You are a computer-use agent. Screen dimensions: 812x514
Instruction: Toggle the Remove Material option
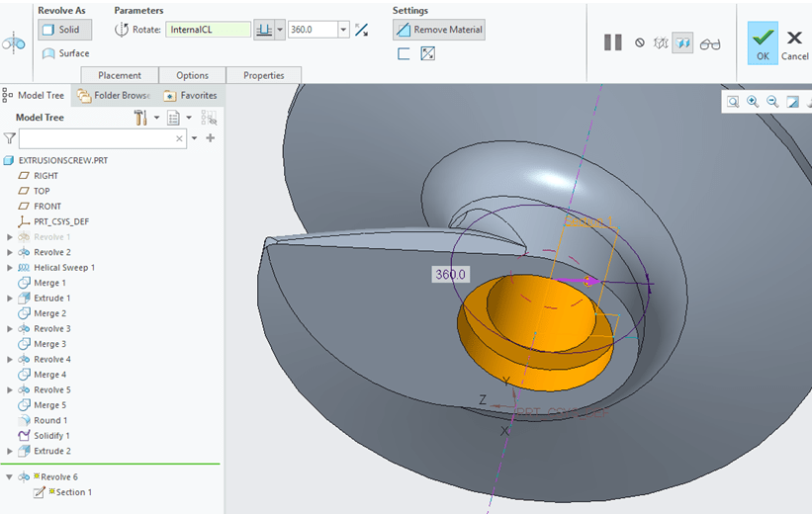(x=439, y=30)
